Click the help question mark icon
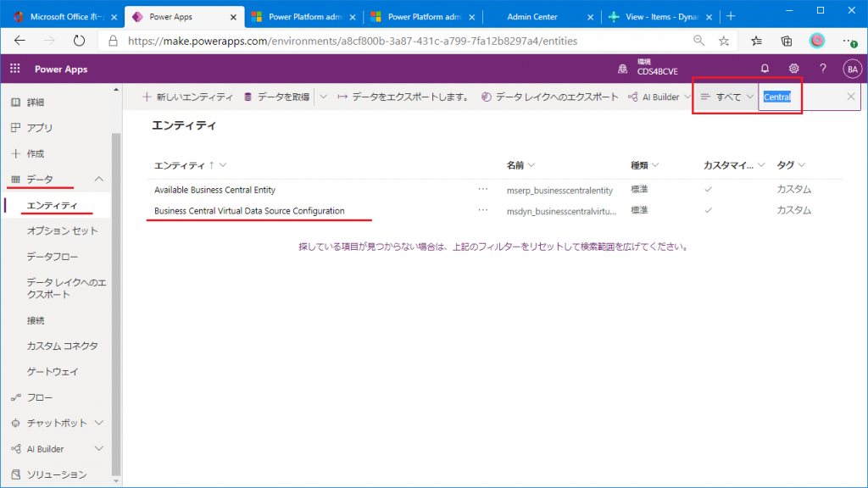 [822, 69]
